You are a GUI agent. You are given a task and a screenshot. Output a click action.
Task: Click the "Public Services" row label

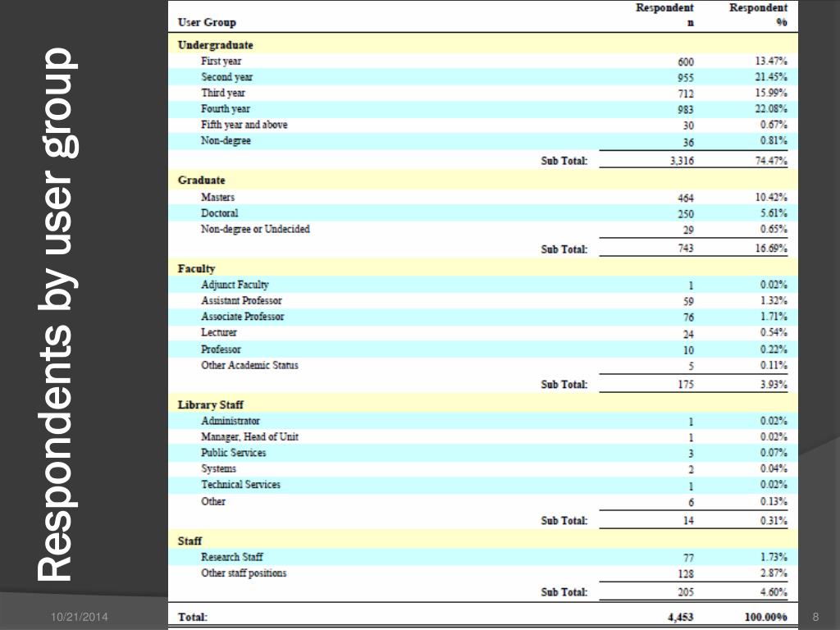(x=234, y=453)
